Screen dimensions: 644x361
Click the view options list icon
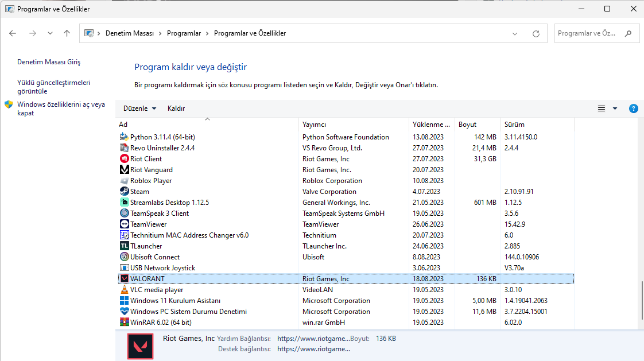602,108
